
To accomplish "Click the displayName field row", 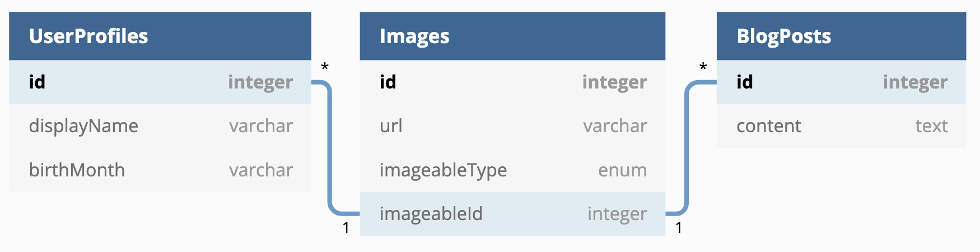I will [160, 125].
